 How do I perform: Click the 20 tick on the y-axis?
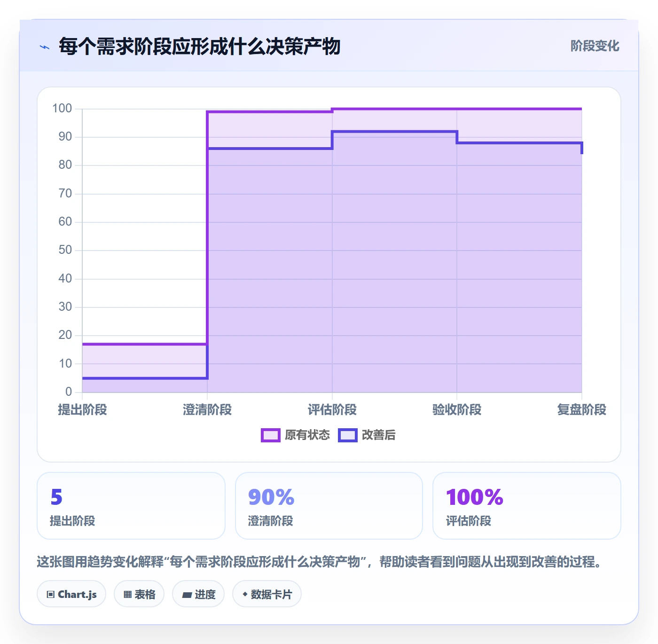[x=65, y=335]
